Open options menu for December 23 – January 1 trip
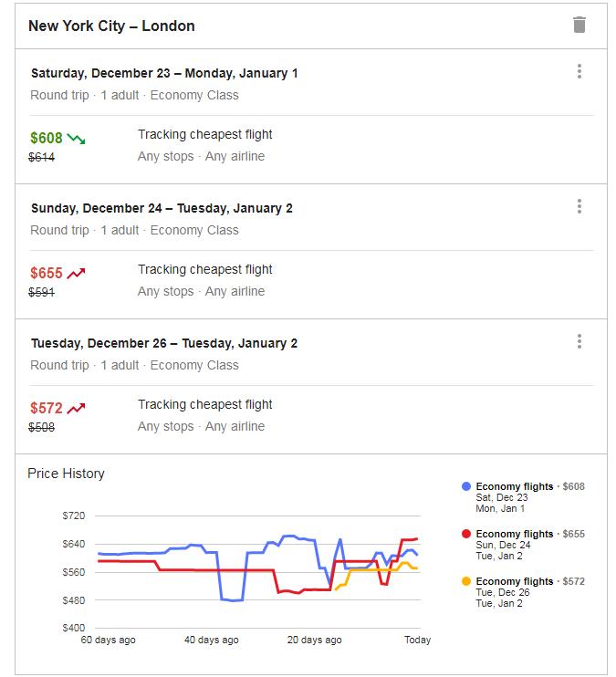Screen dimensions: 616x677 [579, 71]
